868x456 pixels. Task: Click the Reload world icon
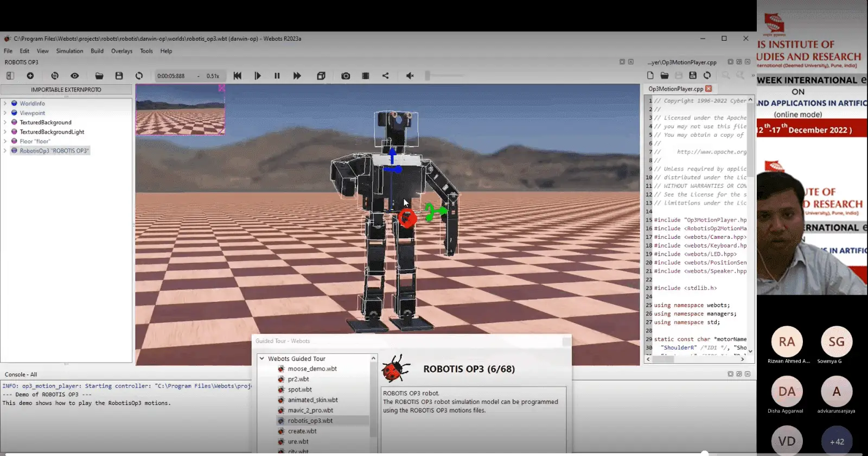pos(139,76)
